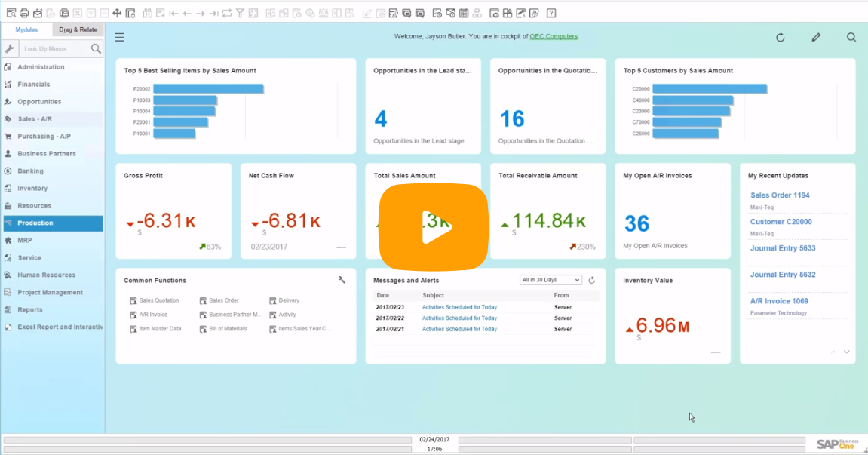Go to the first data record arrow

[x=173, y=14]
